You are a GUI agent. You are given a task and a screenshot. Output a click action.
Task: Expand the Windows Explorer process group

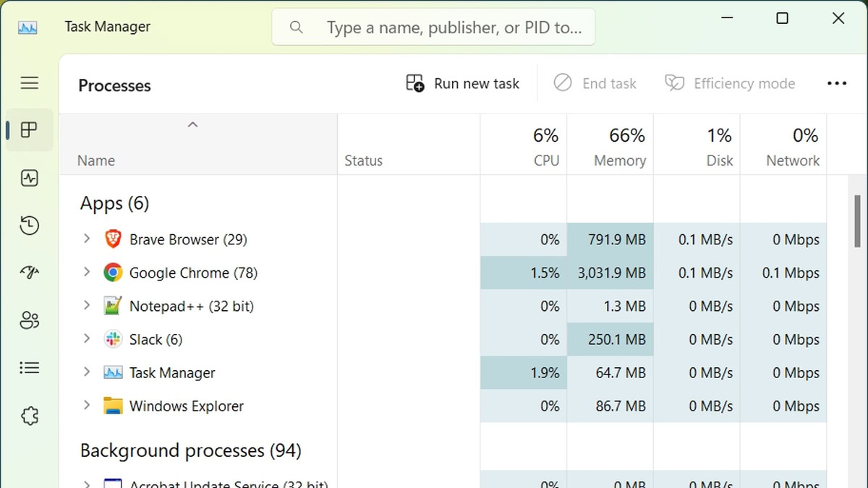(x=87, y=406)
